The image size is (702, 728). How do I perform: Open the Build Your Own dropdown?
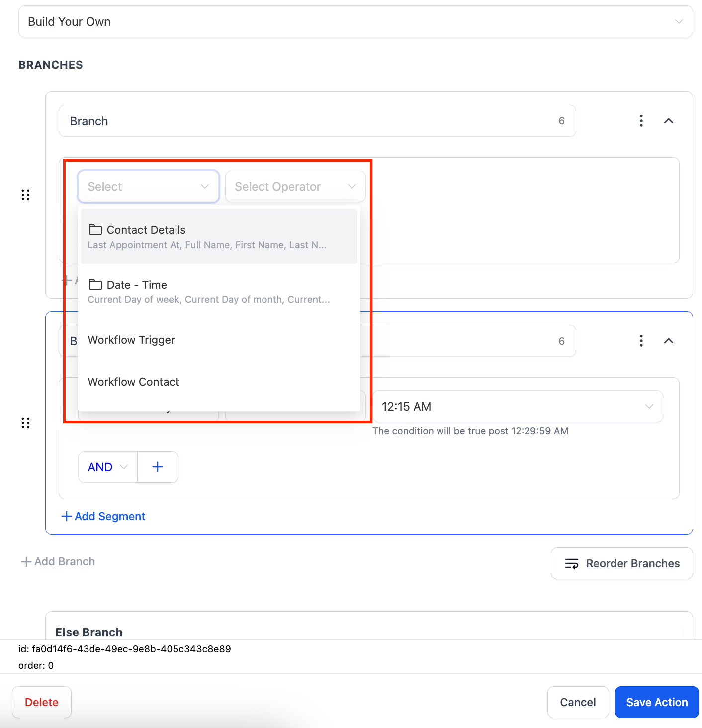point(355,21)
